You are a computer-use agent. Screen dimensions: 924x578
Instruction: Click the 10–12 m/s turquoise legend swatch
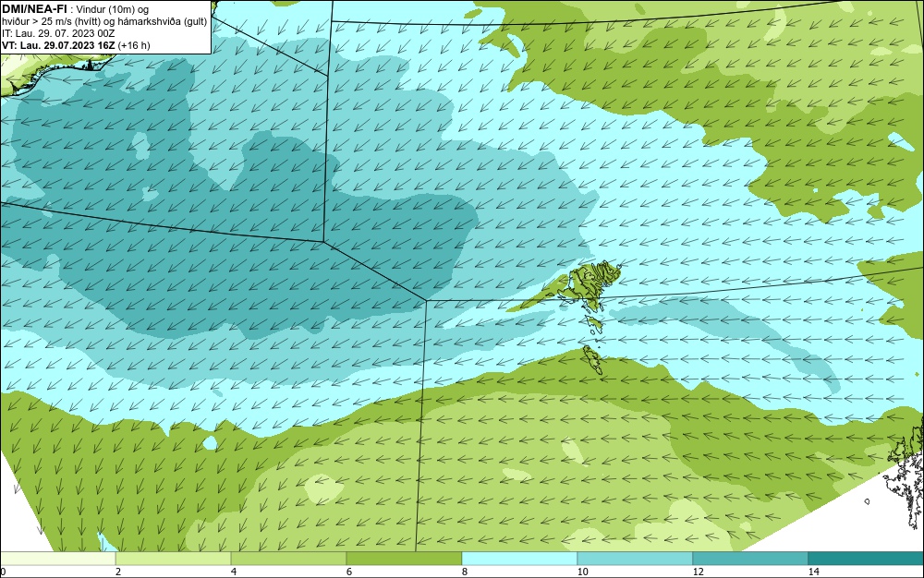636,559
